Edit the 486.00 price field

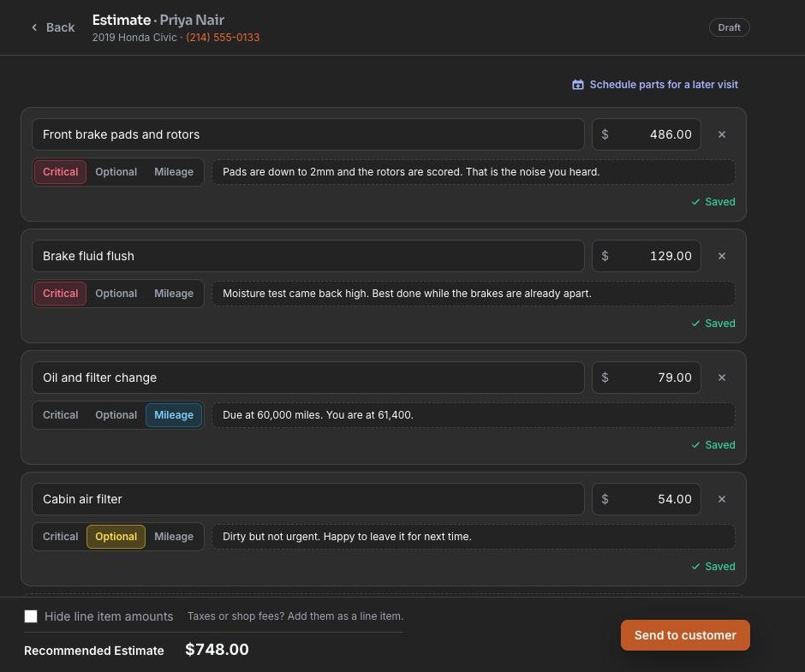click(647, 134)
